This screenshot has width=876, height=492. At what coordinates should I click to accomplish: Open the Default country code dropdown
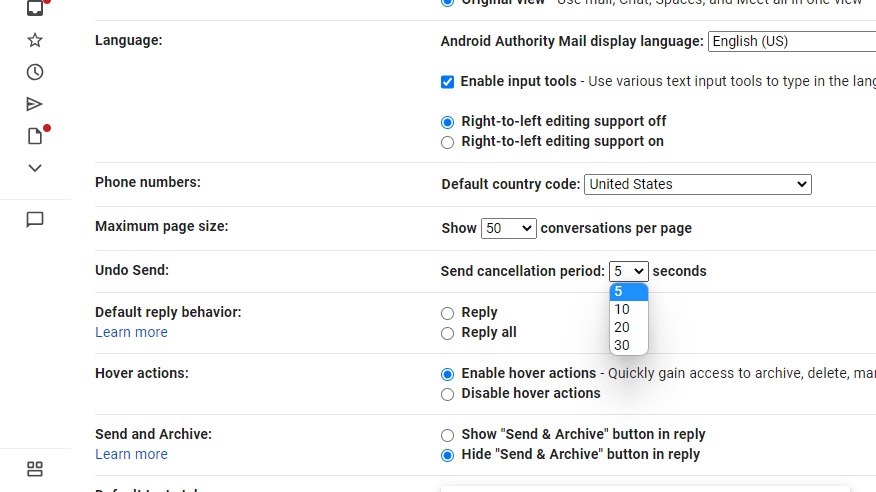(697, 184)
